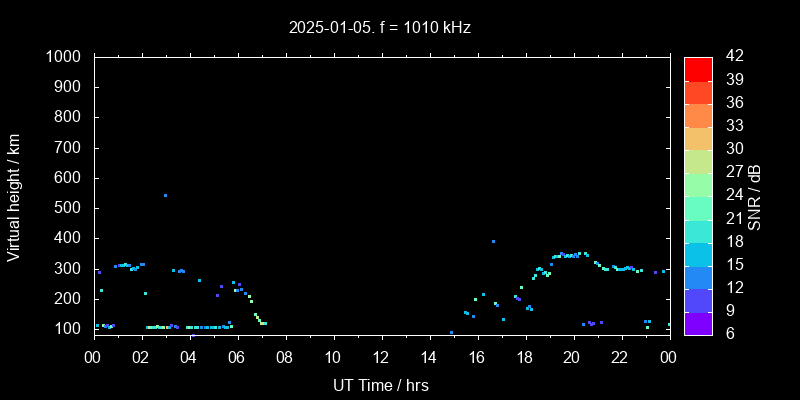Click the "Virtual height / km" axis label
This screenshot has height=400, width=800.
pos(14,196)
